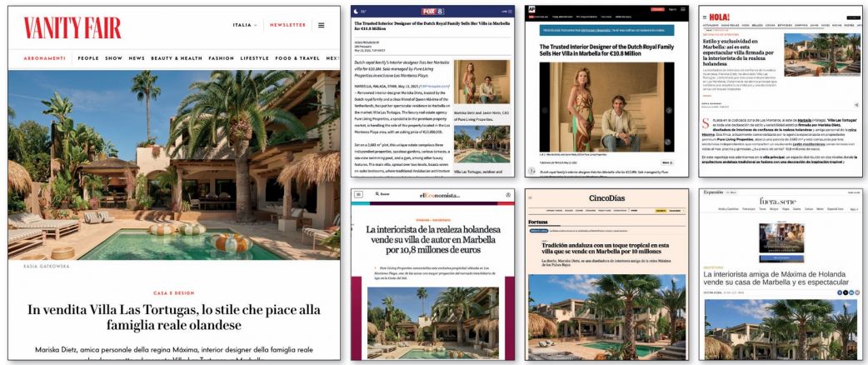Open the HOLA! hamburger menu

tap(705, 17)
